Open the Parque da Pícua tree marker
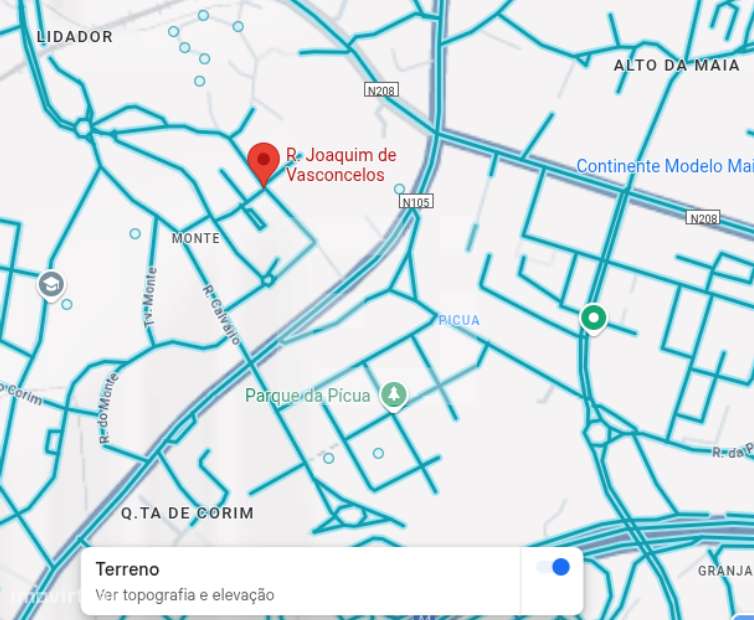The width and height of the screenshot is (754, 620). (x=394, y=396)
